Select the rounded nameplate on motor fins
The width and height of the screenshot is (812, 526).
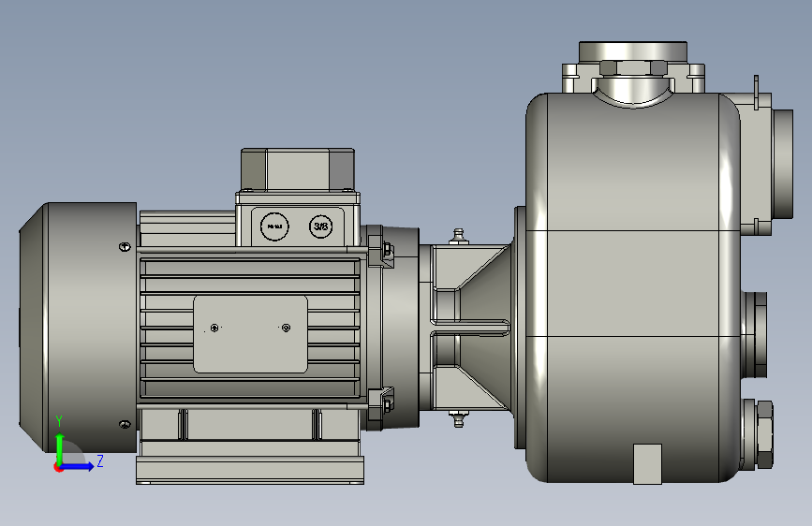click(x=250, y=334)
